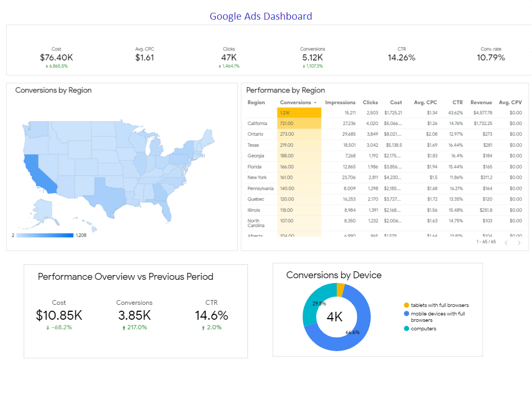This screenshot has width=532, height=399.
Task: Sort table by Clicks column header
Action: click(x=370, y=103)
